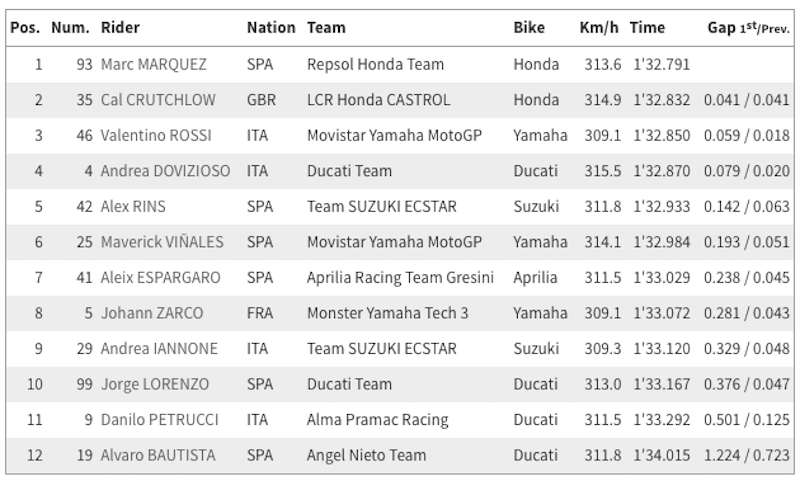
Task: Click lap time 1'32.791
Action: [661, 65]
